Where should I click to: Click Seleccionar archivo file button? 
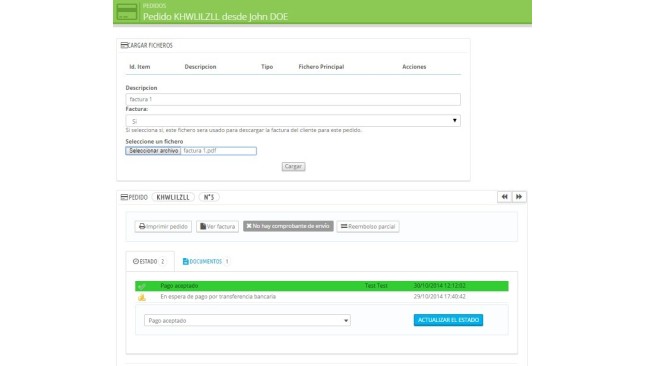[x=153, y=151]
